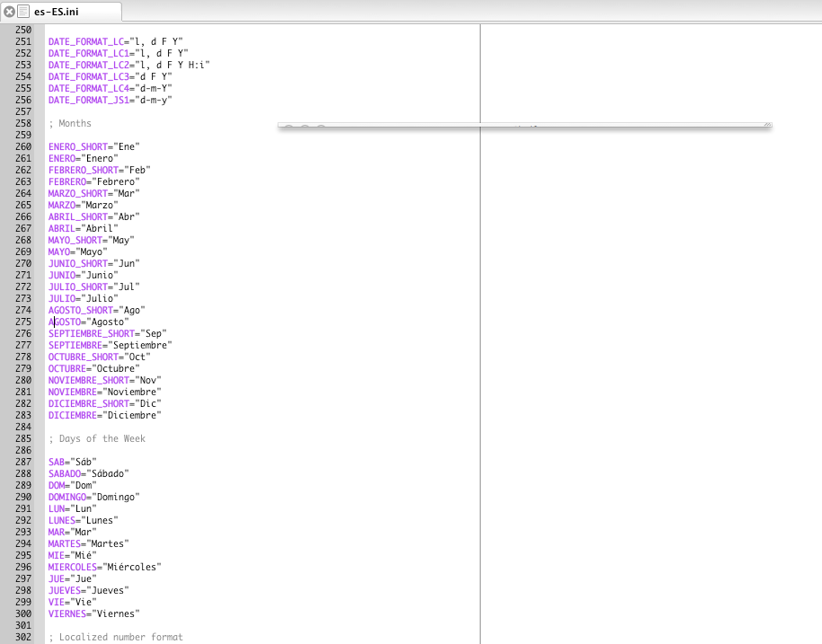Click line number 250 in gutter
Screen dimensions: 822x644
(23, 30)
